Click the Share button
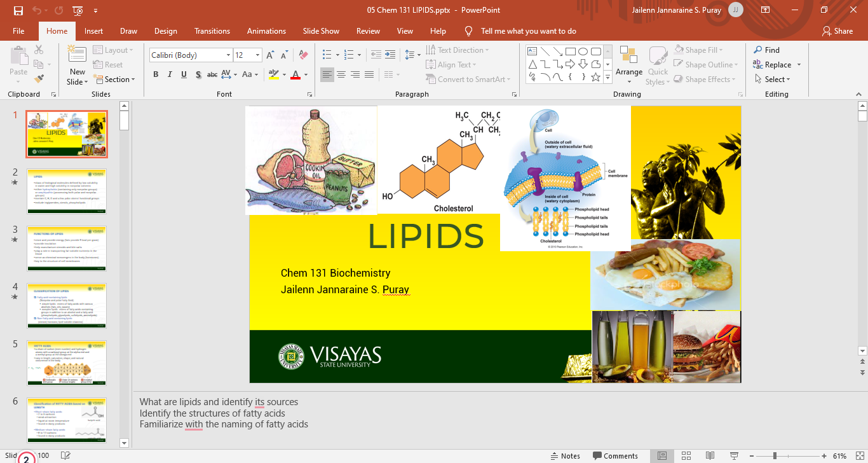This screenshot has width=868, height=463. (837, 31)
